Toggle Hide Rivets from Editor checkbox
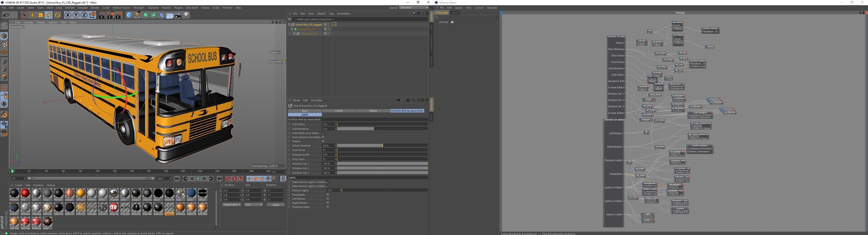 tap(323, 133)
